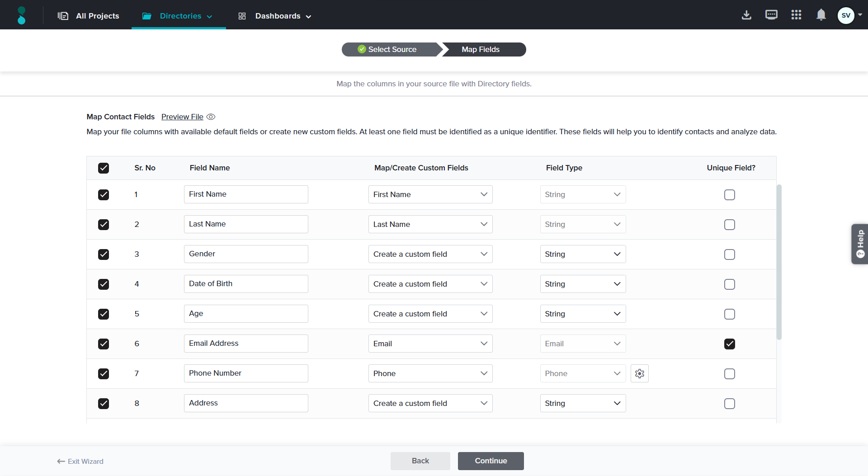This screenshot has height=476, width=868.
Task: Mark First Name as unique field
Action: click(x=729, y=195)
